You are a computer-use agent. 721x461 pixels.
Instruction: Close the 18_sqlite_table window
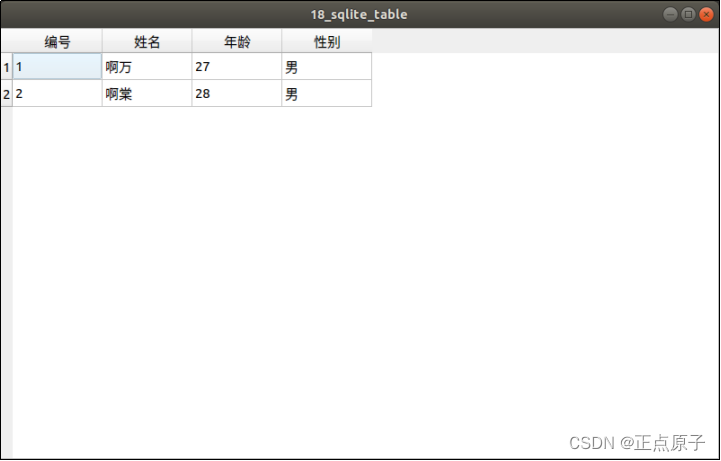[706, 14]
